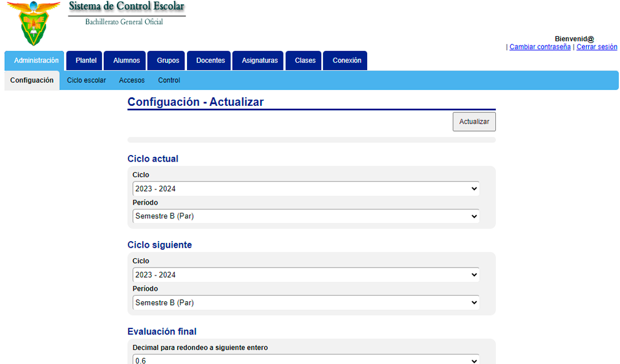Open the Accesos submenu
The image size is (620, 364).
click(x=132, y=80)
